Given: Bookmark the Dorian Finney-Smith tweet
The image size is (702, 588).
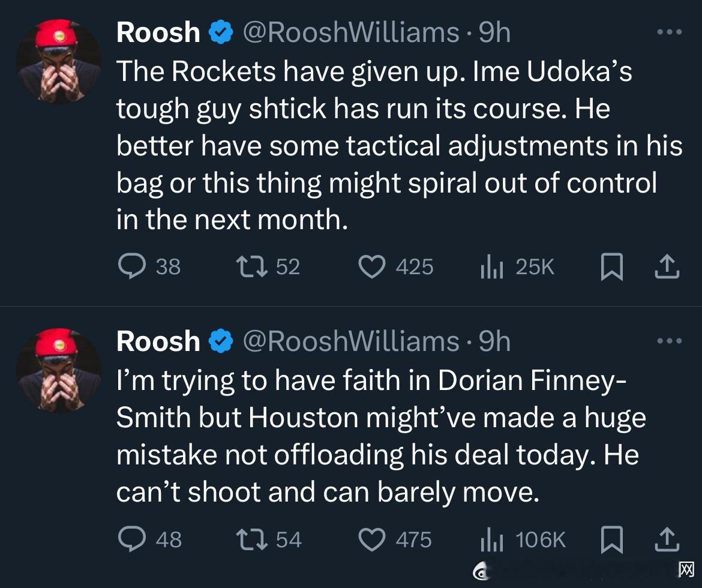Looking at the screenshot, I should [x=611, y=539].
